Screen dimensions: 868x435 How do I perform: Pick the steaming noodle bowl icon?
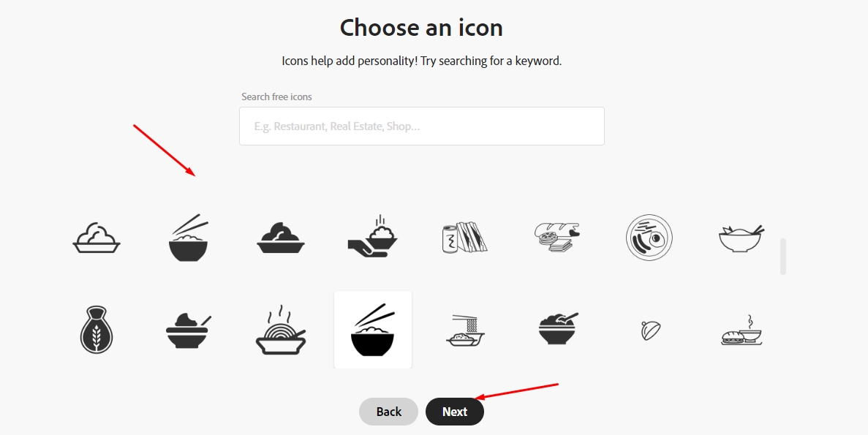(281, 329)
